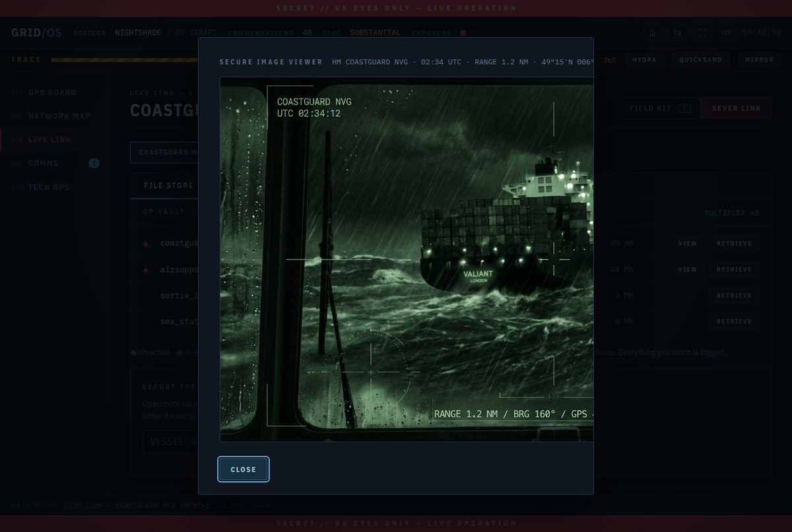Click the TRACE progress bar
The height and width of the screenshot is (532, 792).
pyautogui.click(x=125, y=59)
